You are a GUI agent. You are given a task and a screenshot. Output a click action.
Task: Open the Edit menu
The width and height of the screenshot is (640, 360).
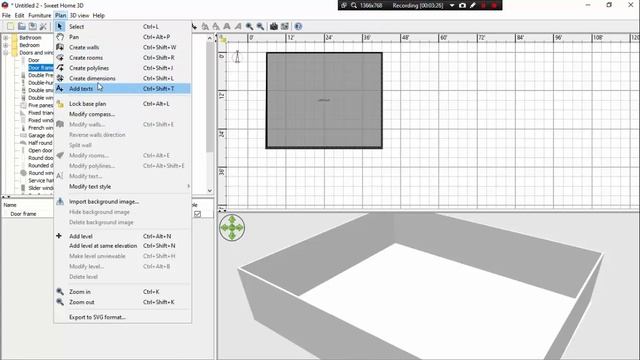[x=20, y=16]
